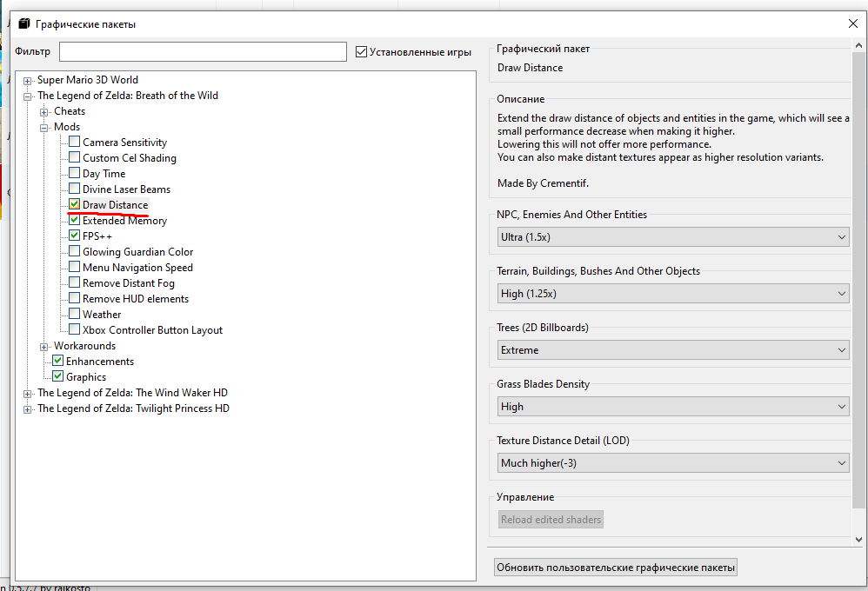Select the Draw Distance mod label
868x591 pixels.
115,205
